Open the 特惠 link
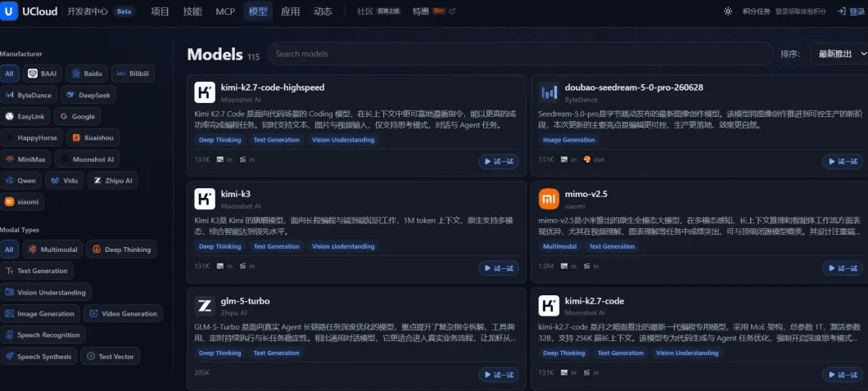868x391 pixels. (x=421, y=11)
